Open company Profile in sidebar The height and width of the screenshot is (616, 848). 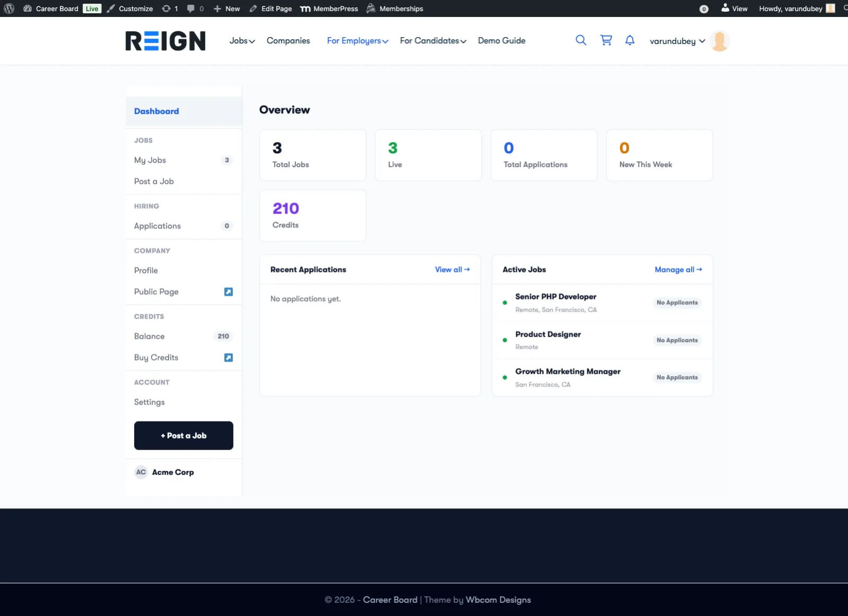tap(183, 270)
